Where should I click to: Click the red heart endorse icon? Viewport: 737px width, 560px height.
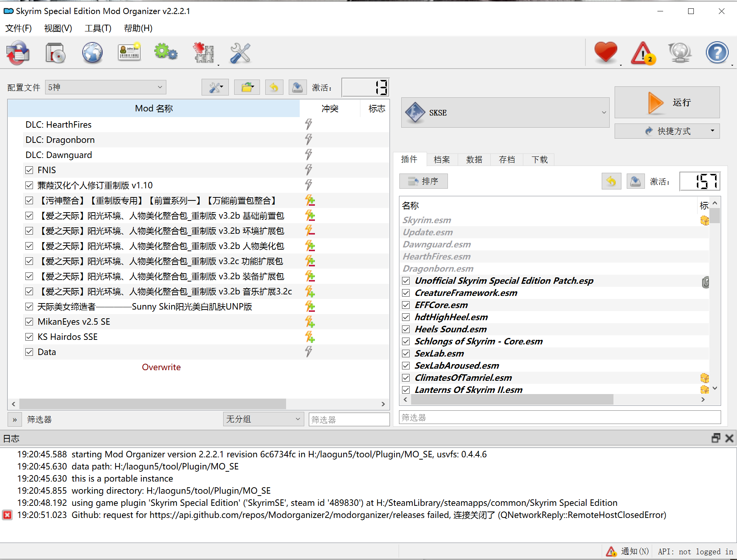click(606, 53)
